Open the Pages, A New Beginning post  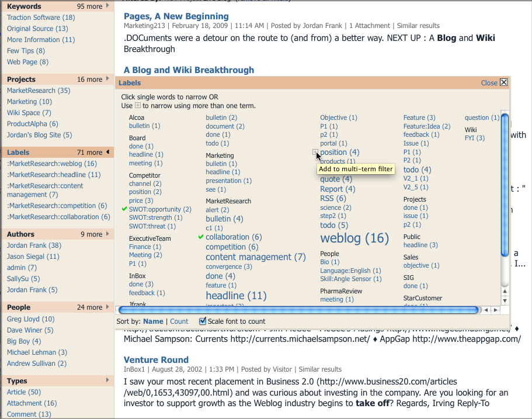176,16
